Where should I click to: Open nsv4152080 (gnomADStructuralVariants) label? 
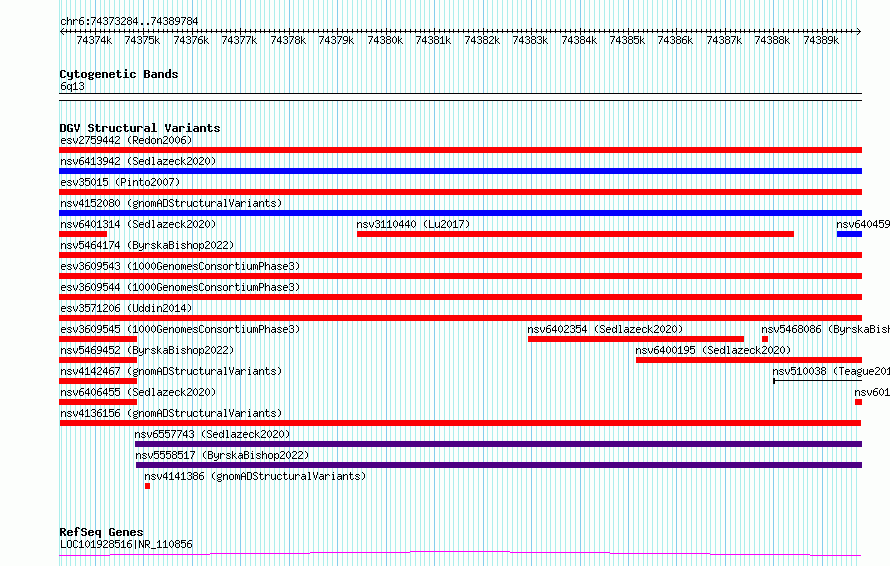click(x=171, y=203)
